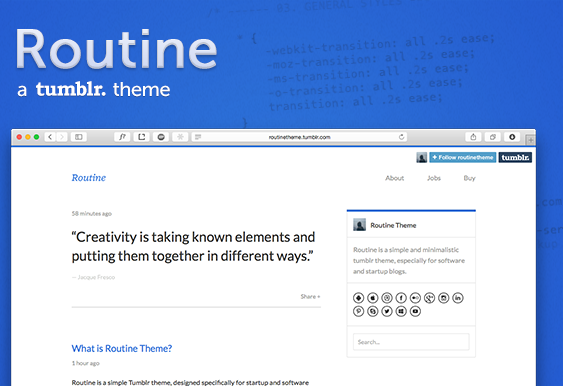Click avatar thumbnail beside Follow button
The image size is (563, 386).
pyautogui.click(x=422, y=157)
